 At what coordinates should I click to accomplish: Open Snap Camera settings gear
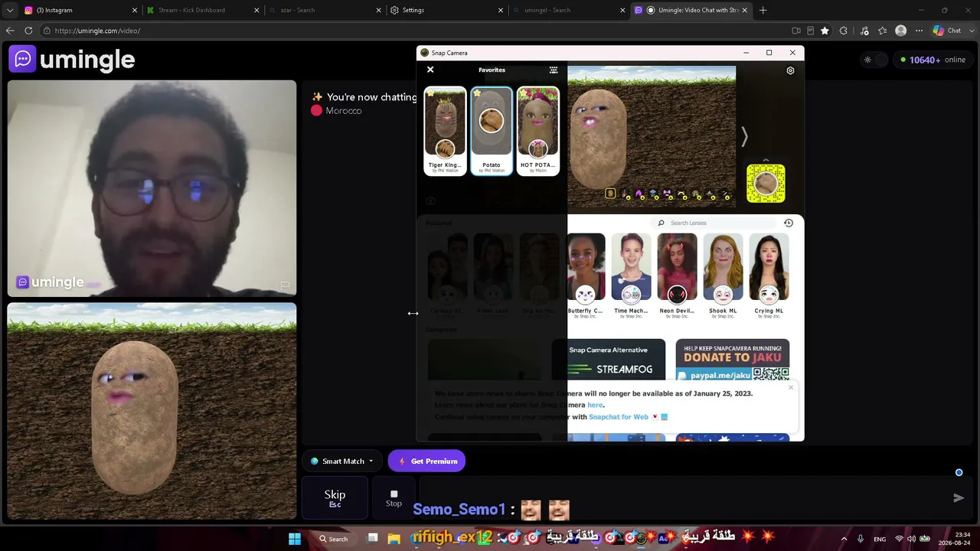tap(790, 70)
